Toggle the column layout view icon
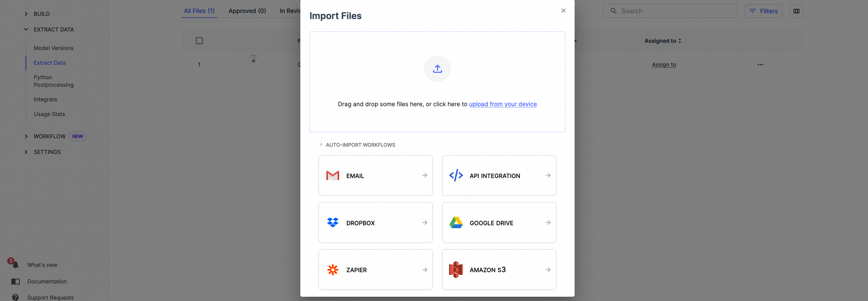 point(796,11)
